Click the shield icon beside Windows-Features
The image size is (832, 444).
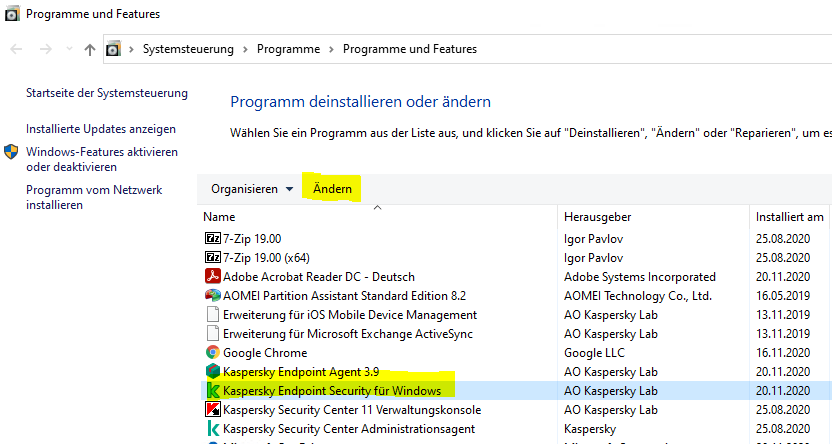pos(11,152)
